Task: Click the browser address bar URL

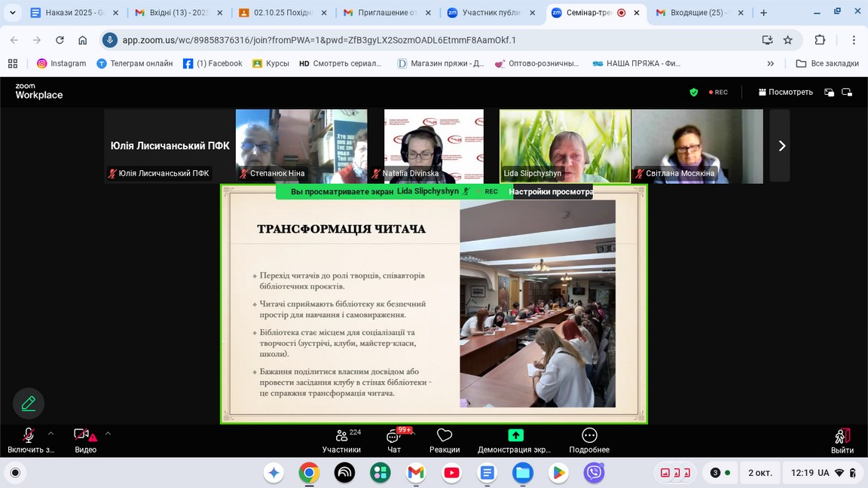Action: pos(319,40)
